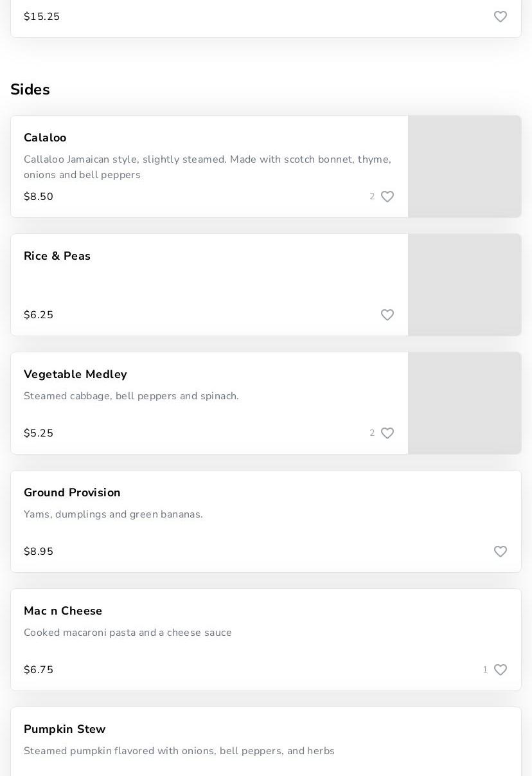Choose the Ground Provision item

click(72, 492)
